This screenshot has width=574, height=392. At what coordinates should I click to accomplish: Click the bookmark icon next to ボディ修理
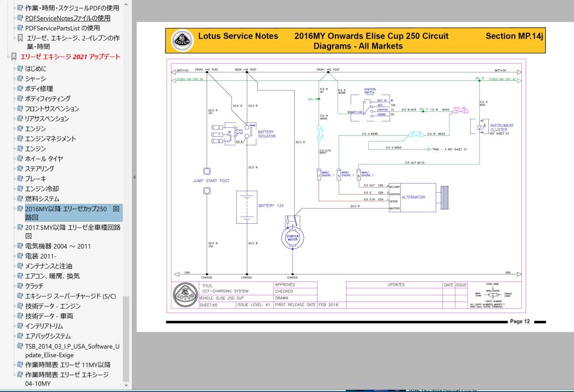coord(20,89)
